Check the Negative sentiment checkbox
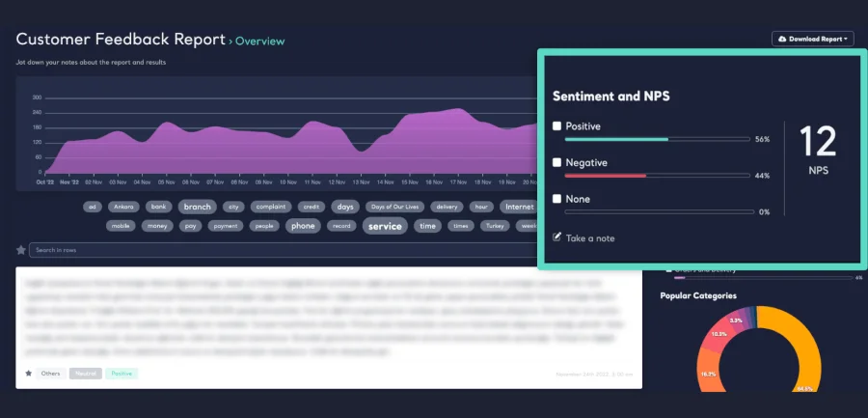The height and width of the screenshot is (418, 868). [556, 162]
